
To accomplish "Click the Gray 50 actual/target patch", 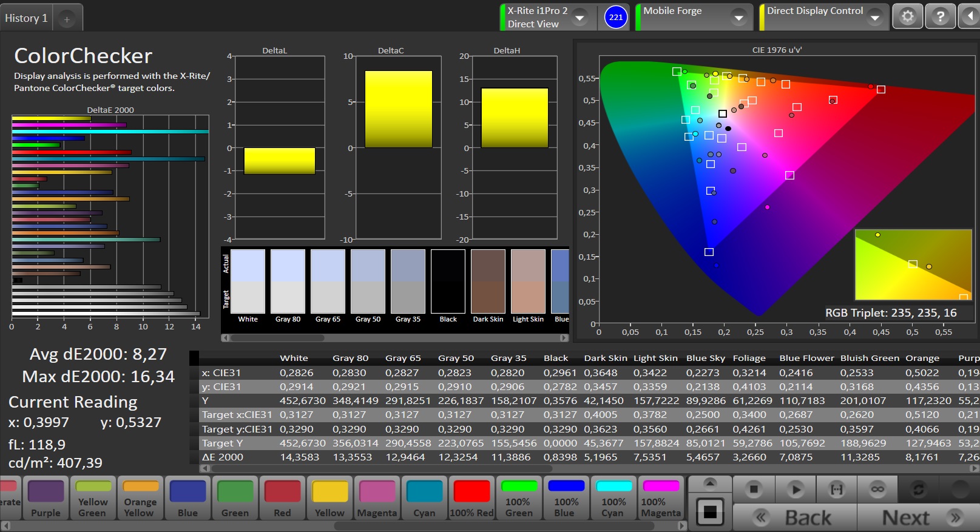I will tap(368, 281).
